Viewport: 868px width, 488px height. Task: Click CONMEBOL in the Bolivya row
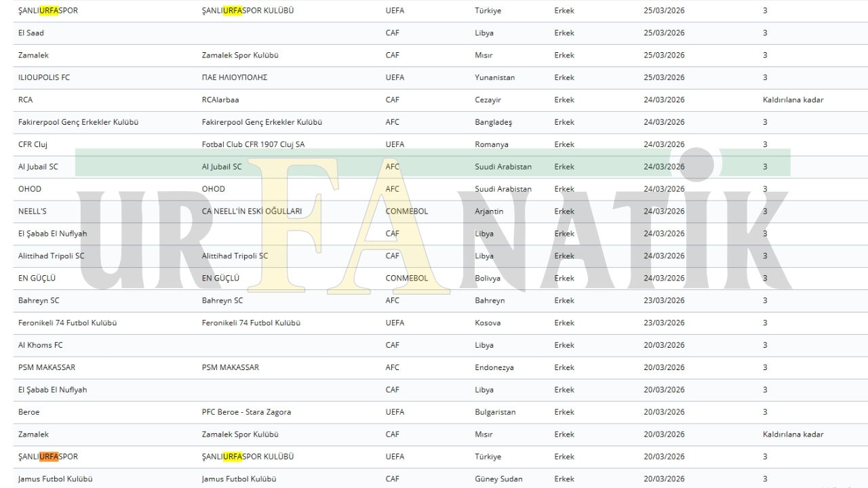click(x=407, y=278)
